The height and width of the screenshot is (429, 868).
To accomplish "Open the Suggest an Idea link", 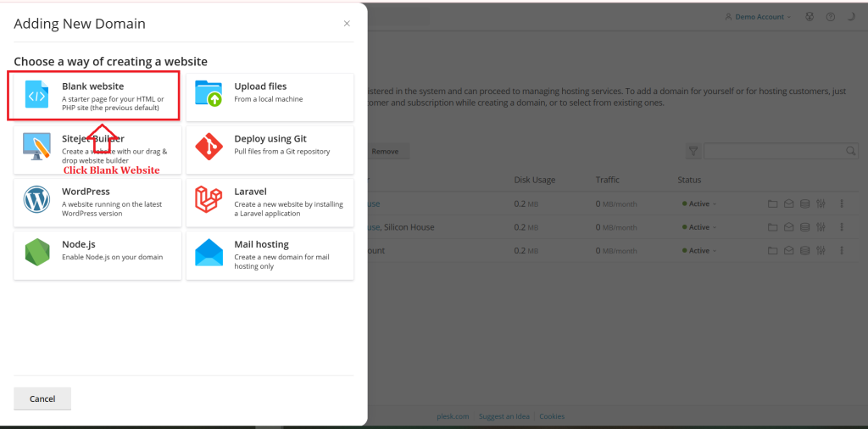I will click(x=504, y=416).
